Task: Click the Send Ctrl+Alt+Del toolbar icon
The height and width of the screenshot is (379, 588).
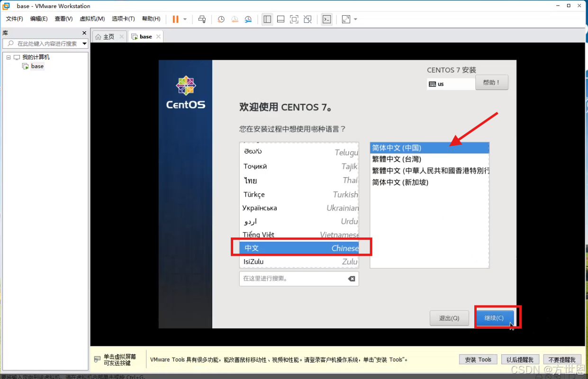Action: pyautogui.click(x=202, y=19)
